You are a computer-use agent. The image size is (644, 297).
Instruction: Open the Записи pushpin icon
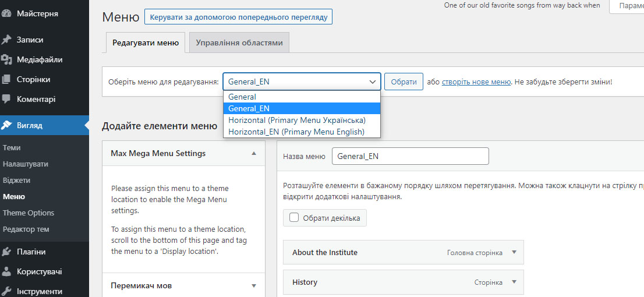[6, 40]
